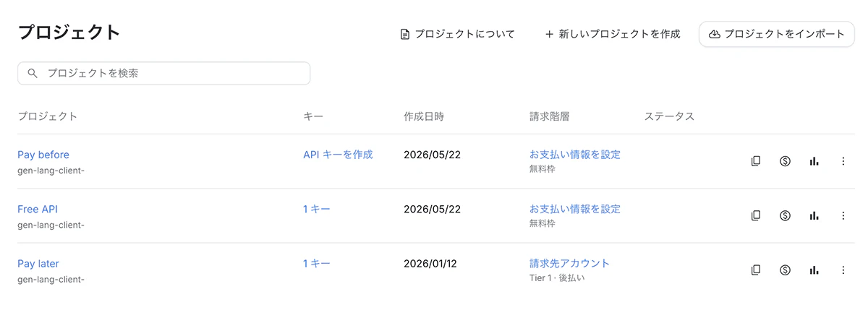Screen dimensions: 868x310
Task: Open more options menu for Pay later
Action: pos(843,270)
